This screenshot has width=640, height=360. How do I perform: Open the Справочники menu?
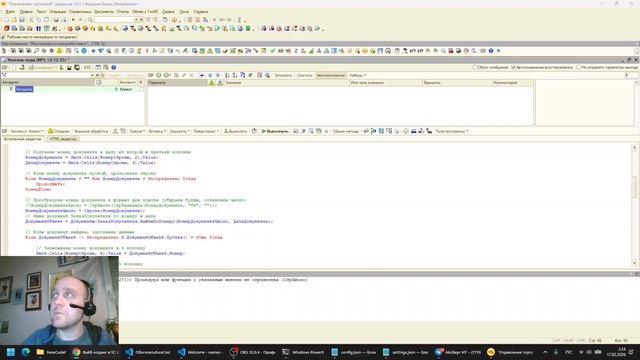[80, 12]
